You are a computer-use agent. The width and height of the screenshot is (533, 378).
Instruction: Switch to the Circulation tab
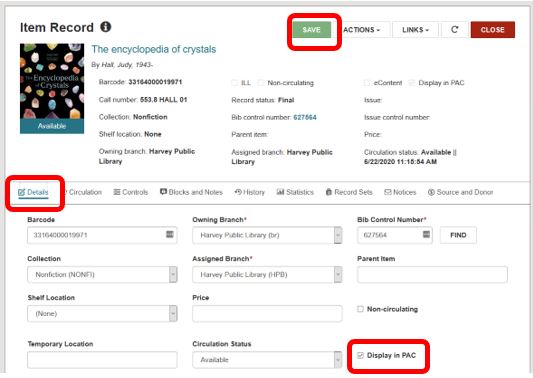point(85,192)
